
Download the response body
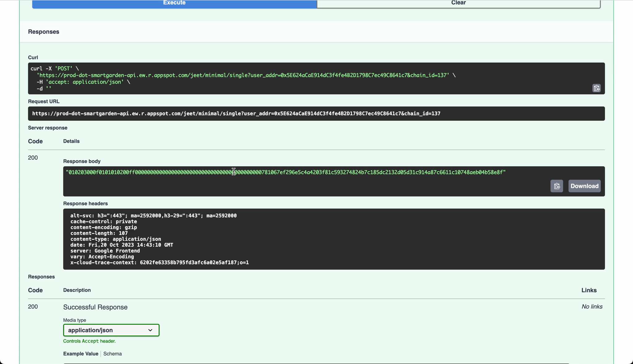pyautogui.click(x=584, y=186)
